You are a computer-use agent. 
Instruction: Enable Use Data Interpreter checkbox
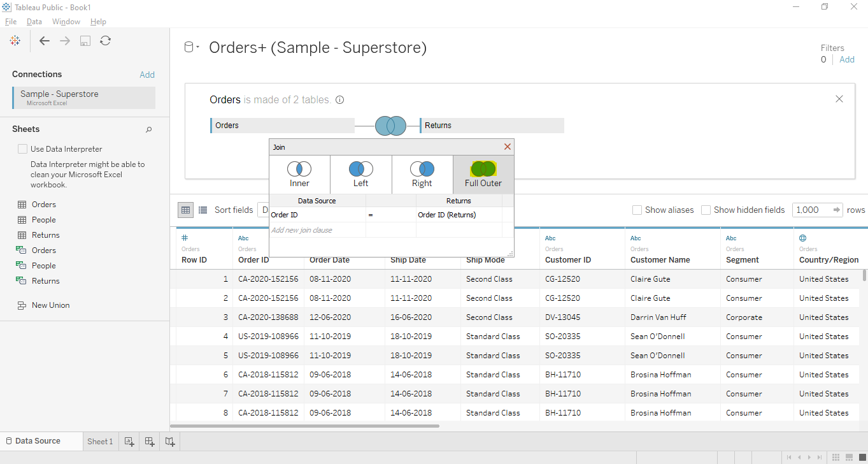[23, 149]
